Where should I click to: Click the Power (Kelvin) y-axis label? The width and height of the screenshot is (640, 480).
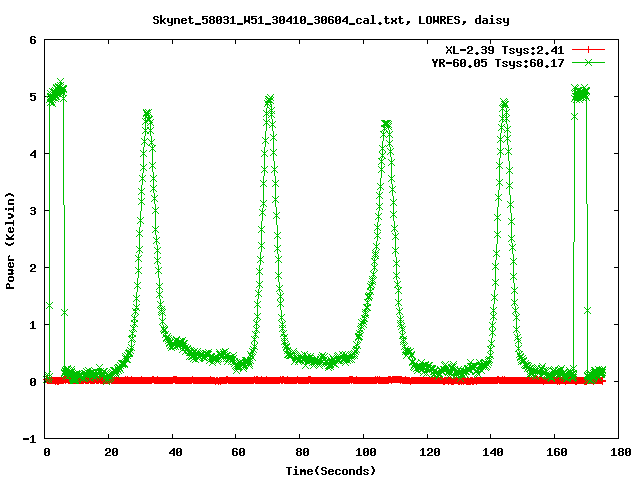tap(10, 241)
